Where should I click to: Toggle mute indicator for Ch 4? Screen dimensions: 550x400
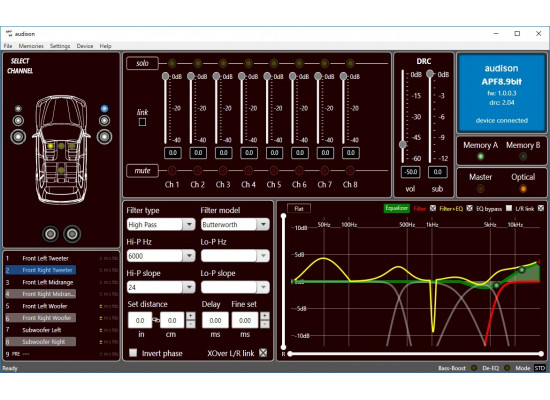[x=248, y=171]
